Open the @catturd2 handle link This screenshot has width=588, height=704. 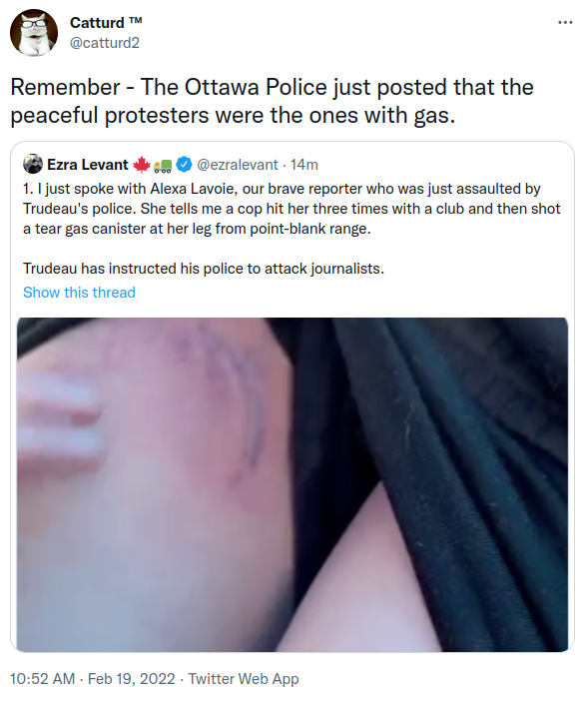(x=105, y=43)
